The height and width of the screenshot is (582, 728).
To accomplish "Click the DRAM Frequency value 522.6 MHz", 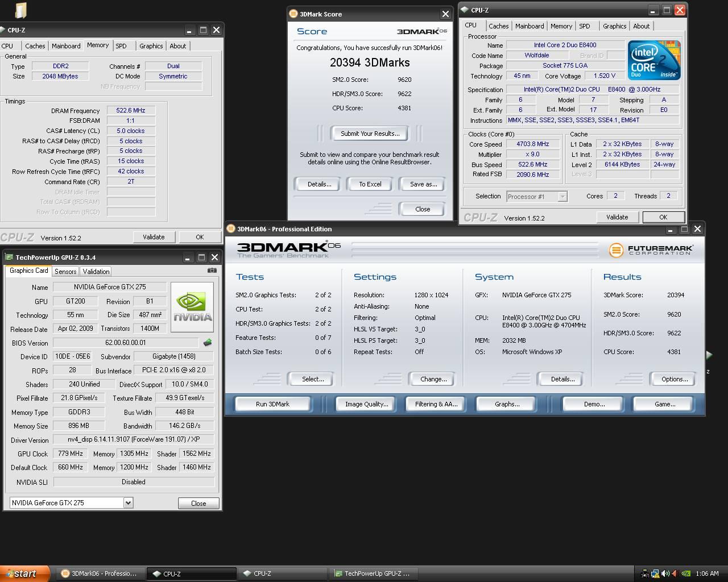I will point(131,111).
